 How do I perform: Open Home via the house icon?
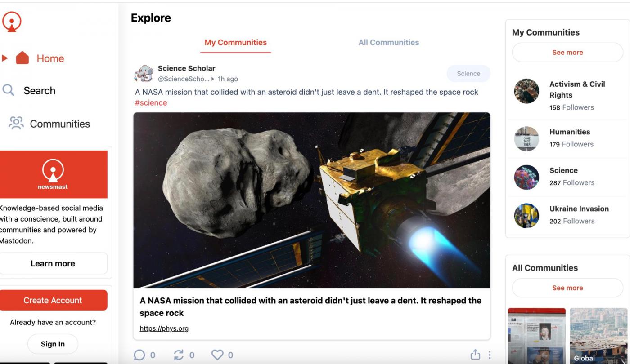22,58
